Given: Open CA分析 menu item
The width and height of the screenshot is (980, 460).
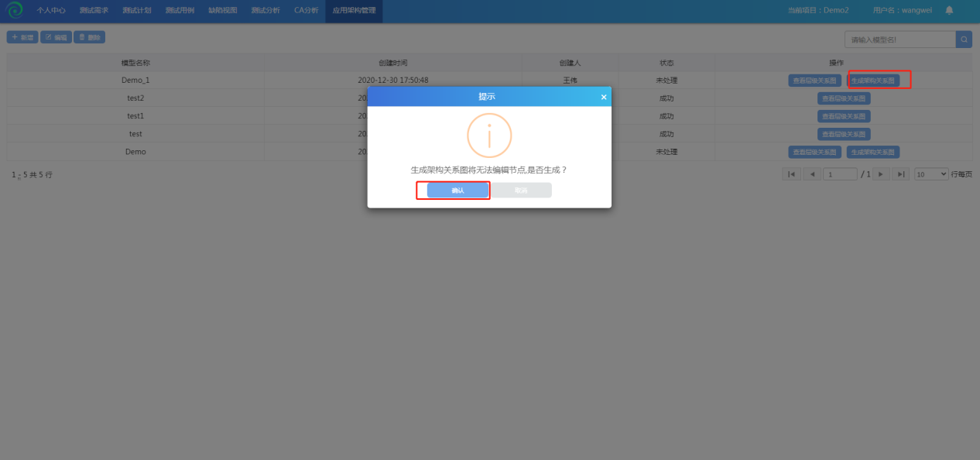Looking at the screenshot, I should point(306,11).
